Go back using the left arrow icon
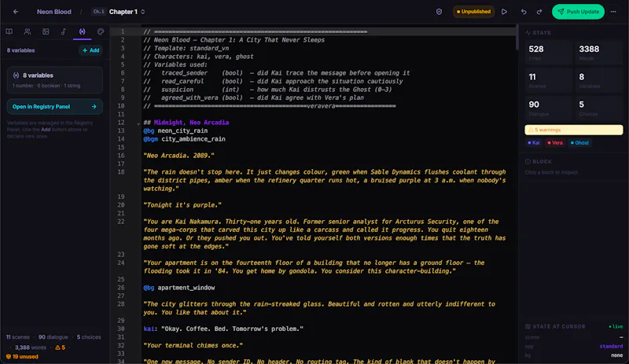 pyautogui.click(x=16, y=12)
